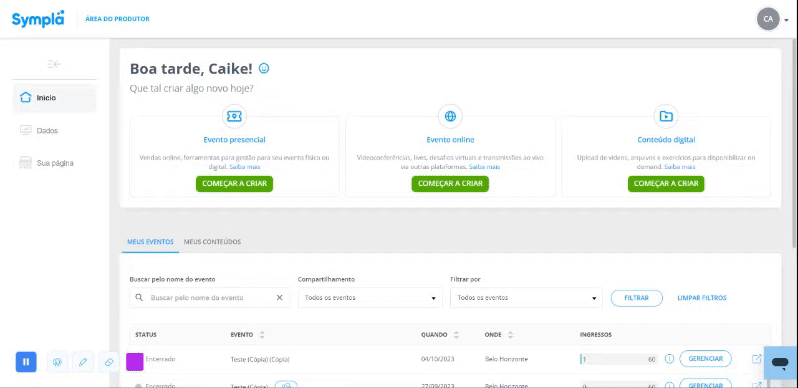Click the globe icon above Evento online
The height and width of the screenshot is (388, 798).
[x=450, y=117]
